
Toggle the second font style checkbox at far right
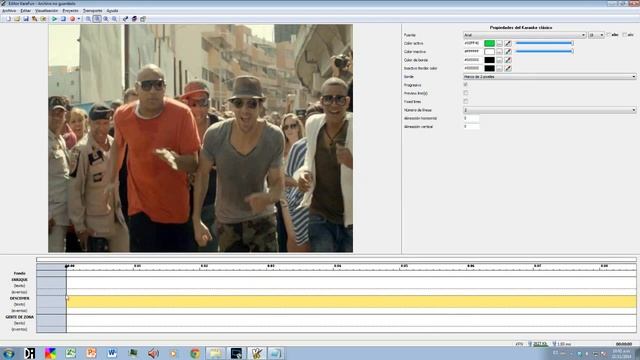[x=624, y=35]
